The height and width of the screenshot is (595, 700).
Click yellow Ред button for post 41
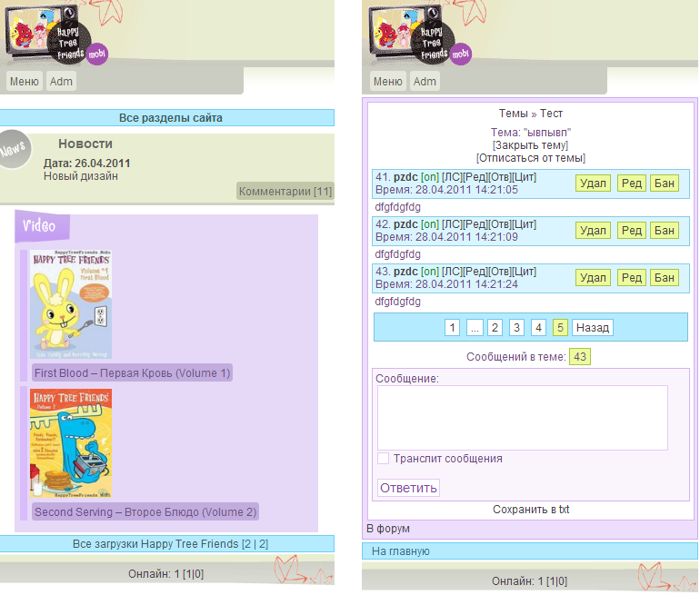[632, 183]
